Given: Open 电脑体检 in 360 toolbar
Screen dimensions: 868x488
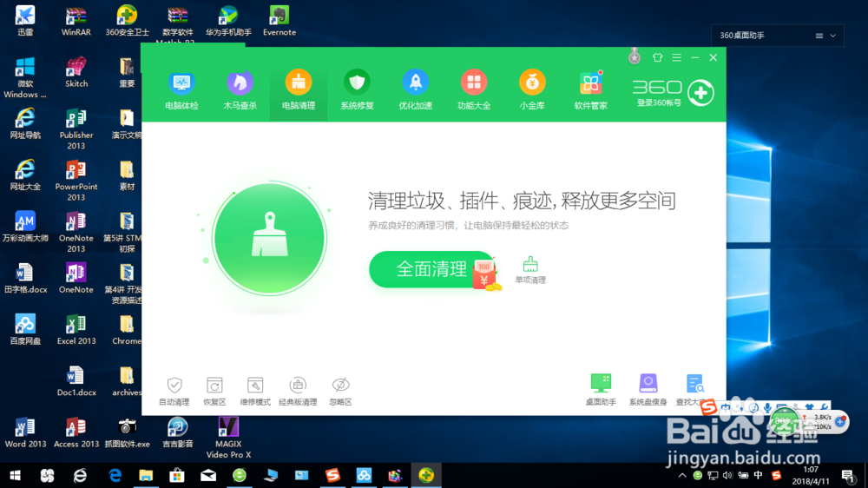Looking at the screenshot, I should point(181,90).
